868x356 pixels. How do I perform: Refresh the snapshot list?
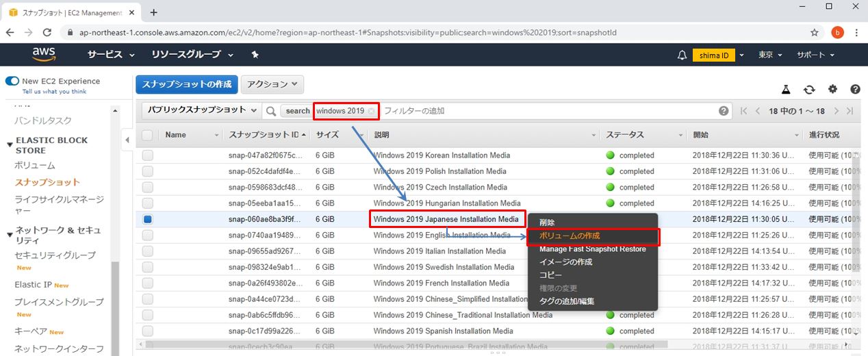pos(809,90)
